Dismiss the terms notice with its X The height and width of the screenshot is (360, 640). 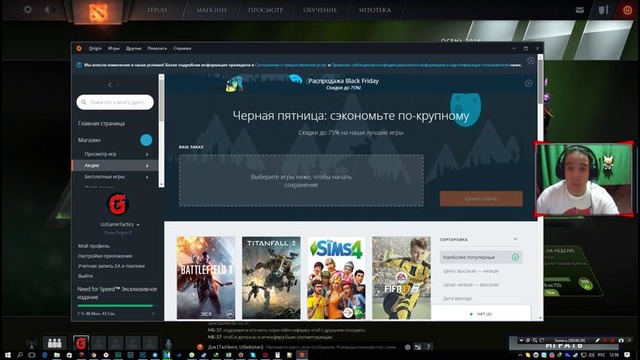pos(531,61)
